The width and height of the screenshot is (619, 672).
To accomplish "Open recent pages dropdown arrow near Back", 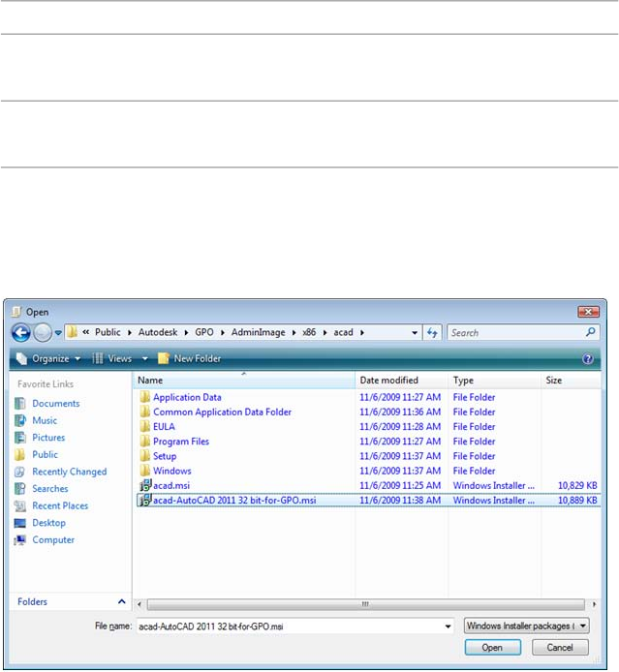I will (x=58, y=332).
